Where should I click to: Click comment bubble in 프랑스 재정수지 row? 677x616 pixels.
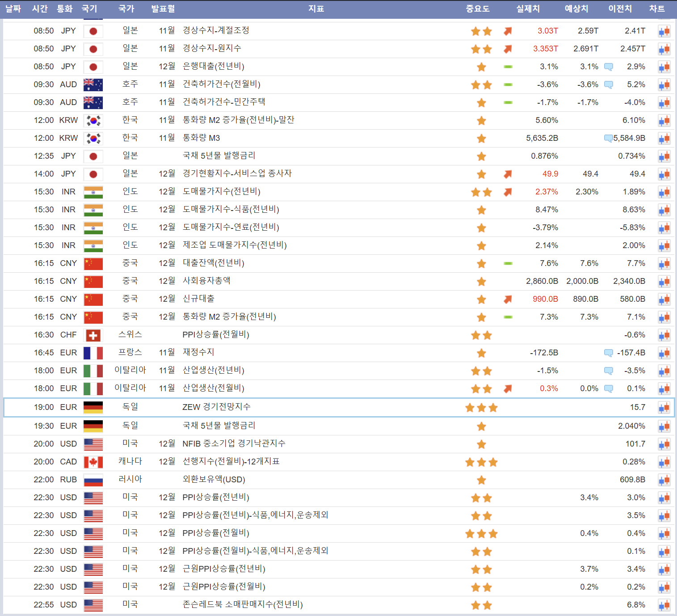tap(608, 353)
